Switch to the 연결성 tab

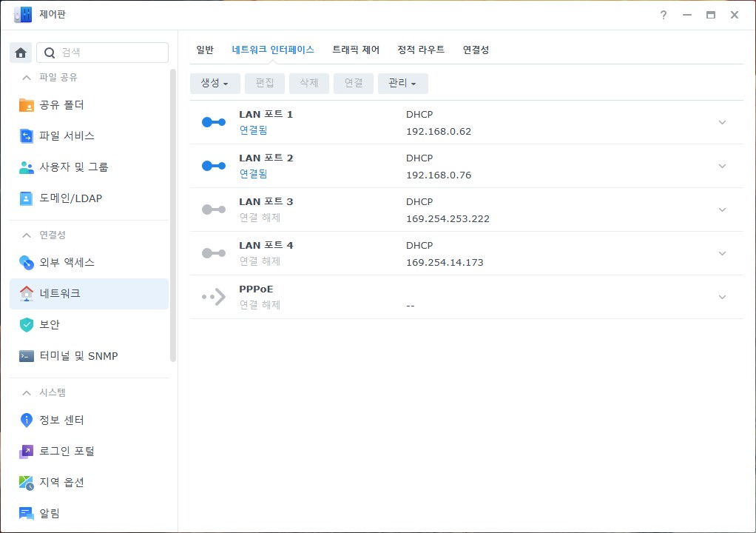click(x=476, y=50)
